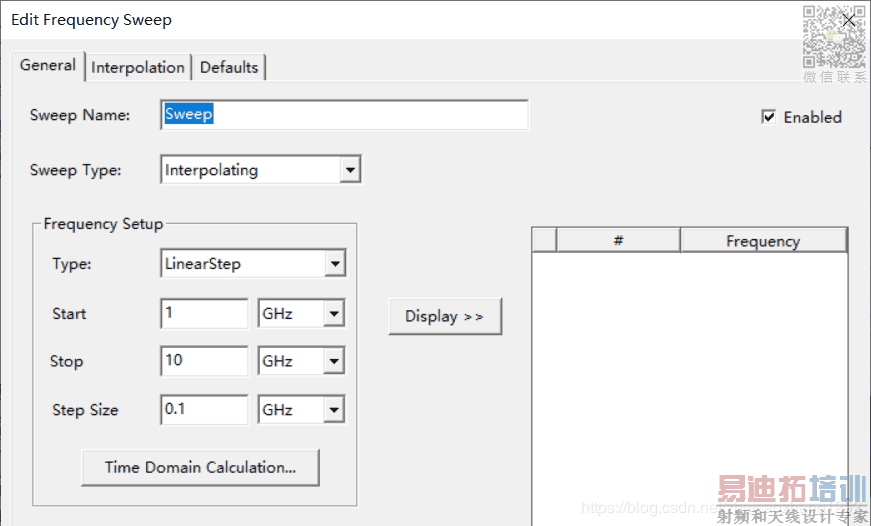This screenshot has height=526, width=871.
Task: Click the empty frequency list area
Action: click(x=690, y=380)
